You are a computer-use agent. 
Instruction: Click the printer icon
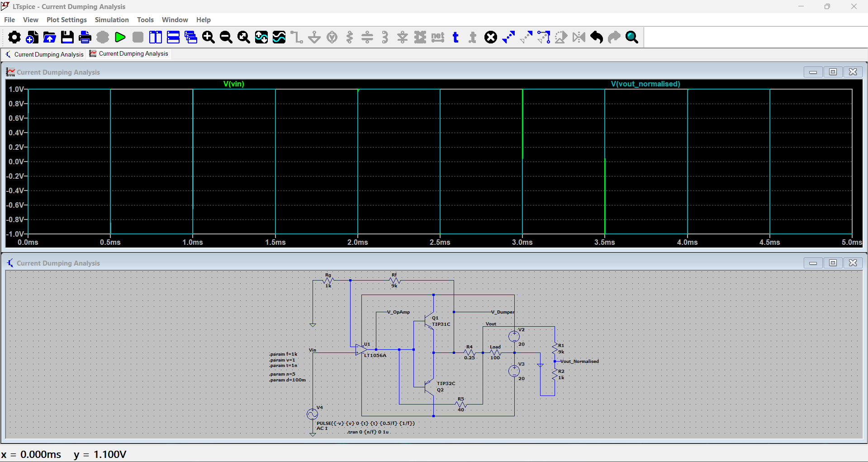(x=85, y=37)
